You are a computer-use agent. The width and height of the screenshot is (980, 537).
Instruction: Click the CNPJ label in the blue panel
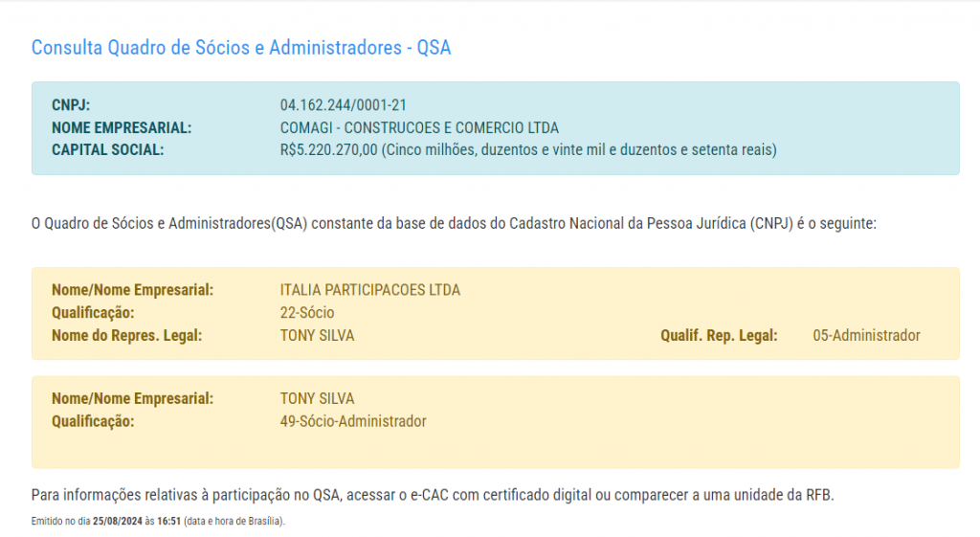70,105
